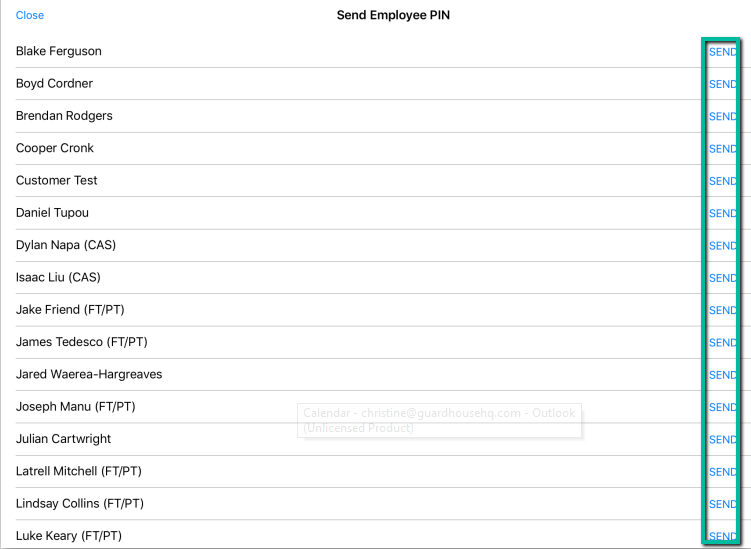Screen dimensions: 751x549
Task: Send PIN to Luke Keary
Action: click(723, 536)
